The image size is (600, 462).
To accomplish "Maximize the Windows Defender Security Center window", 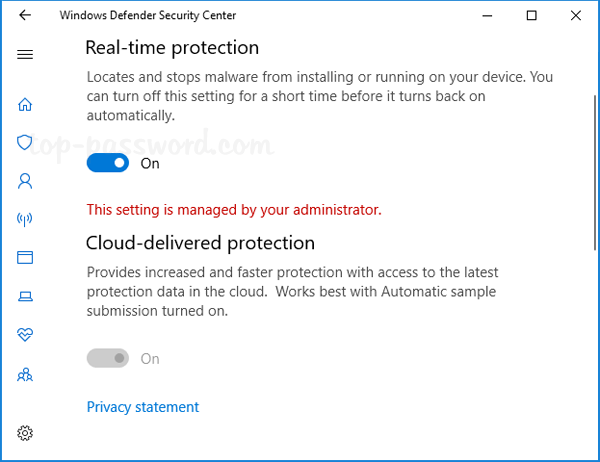I will click(532, 15).
